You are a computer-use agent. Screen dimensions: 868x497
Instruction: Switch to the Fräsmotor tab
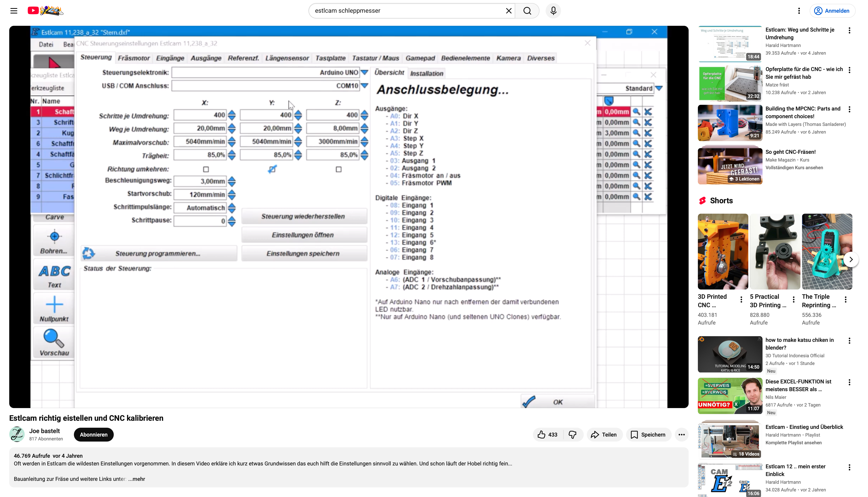[x=133, y=58]
